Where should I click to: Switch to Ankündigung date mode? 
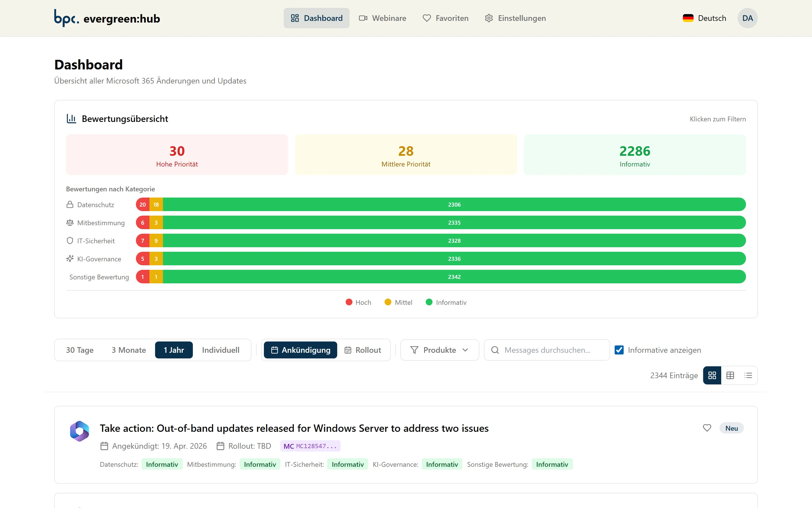(x=300, y=350)
